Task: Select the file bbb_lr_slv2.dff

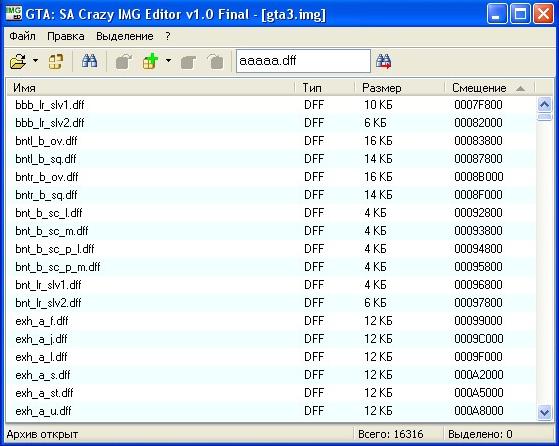Action: (x=50, y=123)
